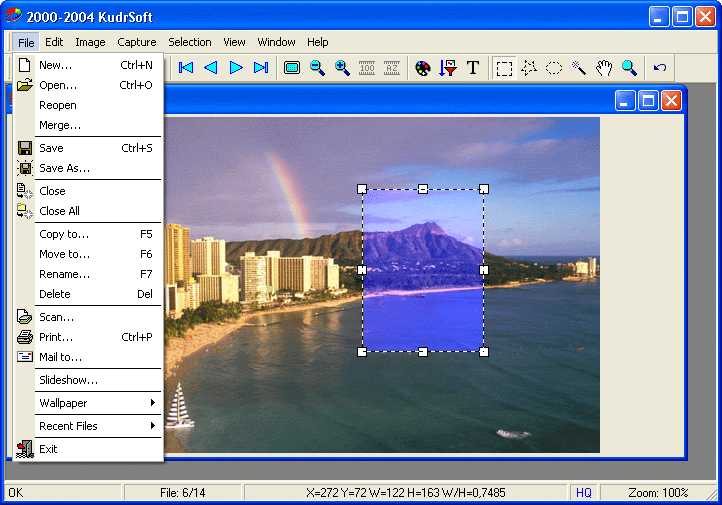Toggle the HQ quality indicator in status bar
This screenshot has width=722, height=505.
(x=584, y=492)
